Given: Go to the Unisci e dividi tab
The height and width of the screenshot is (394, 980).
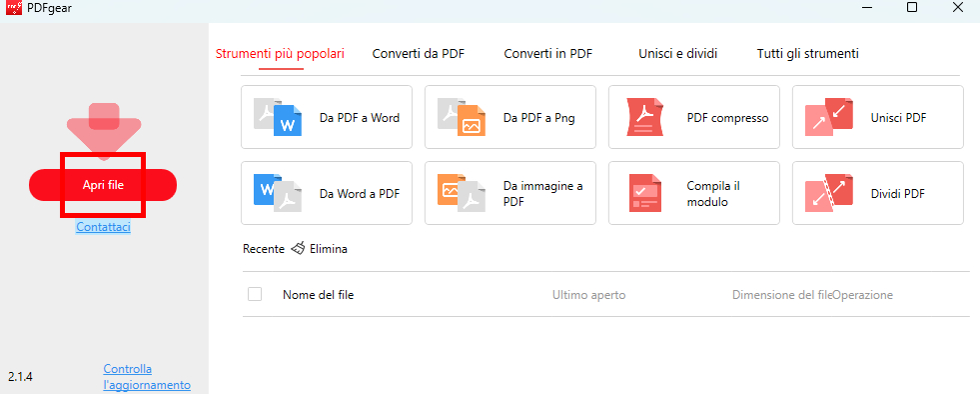Looking at the screenshot, I should [677, 54].
